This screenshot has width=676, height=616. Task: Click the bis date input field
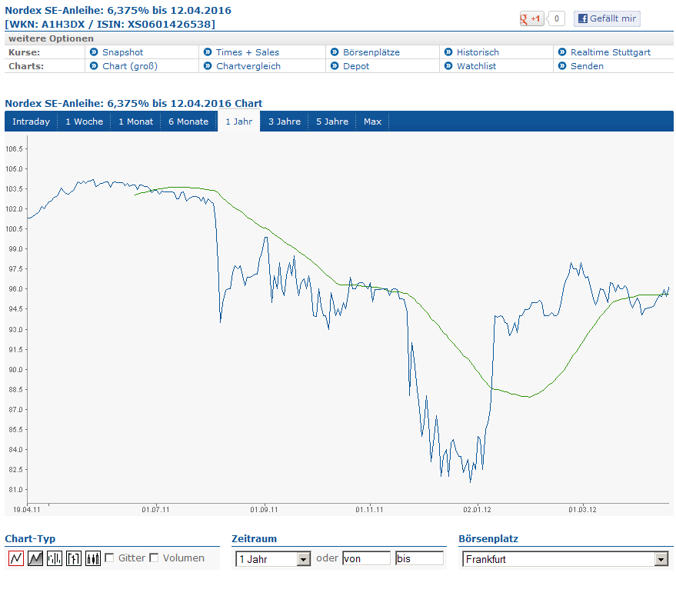pos(419,558)
